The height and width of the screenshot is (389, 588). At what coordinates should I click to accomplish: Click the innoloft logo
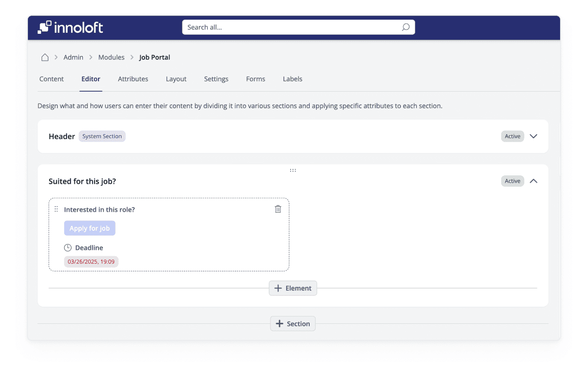(70, 27)
